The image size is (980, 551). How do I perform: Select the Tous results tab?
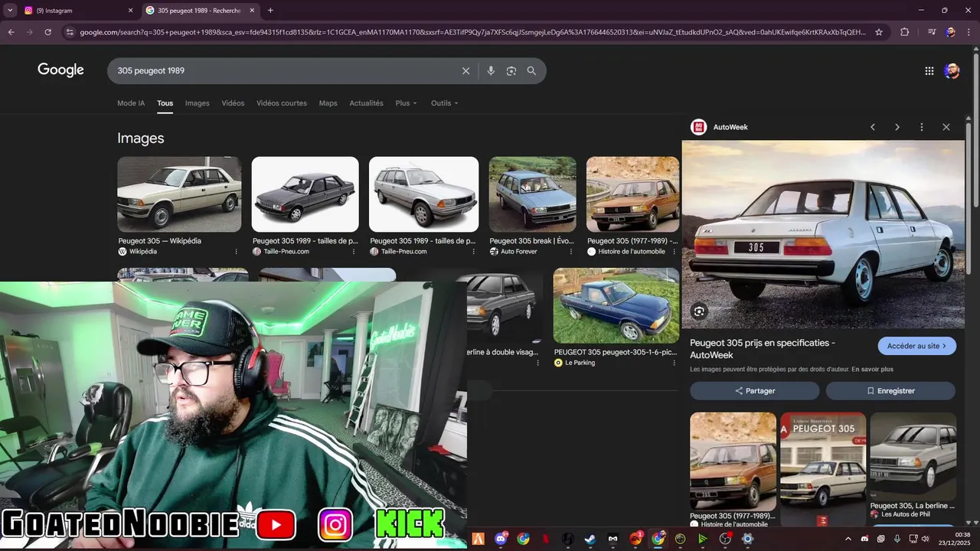pos(165,103)
